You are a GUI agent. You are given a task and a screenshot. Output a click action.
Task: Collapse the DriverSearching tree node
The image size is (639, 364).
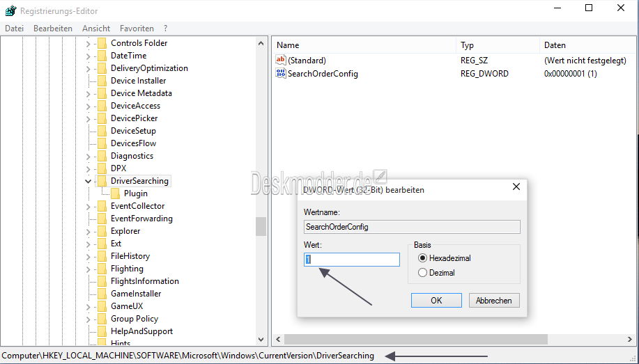88,181
